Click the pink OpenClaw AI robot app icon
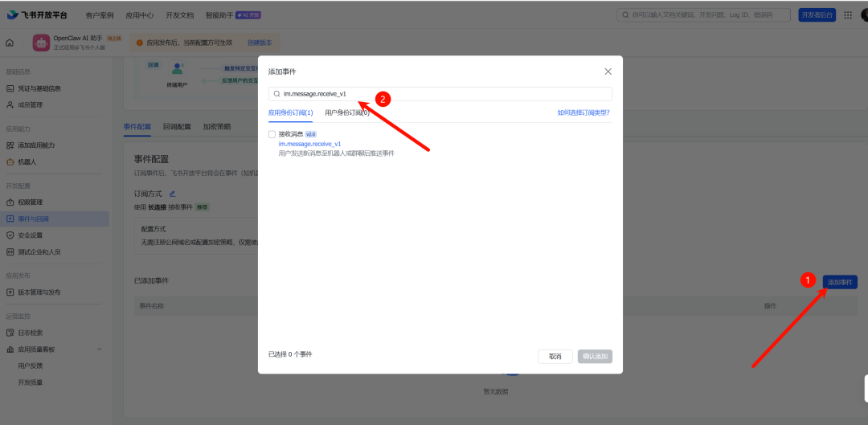The width and height of the screenshot is (868, 425). coord(40,43)
